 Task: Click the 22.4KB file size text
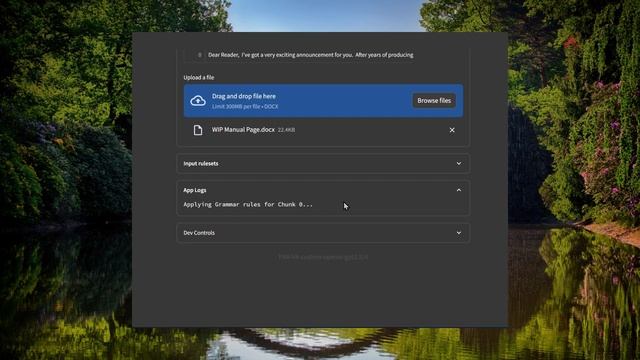coord(286,130)
